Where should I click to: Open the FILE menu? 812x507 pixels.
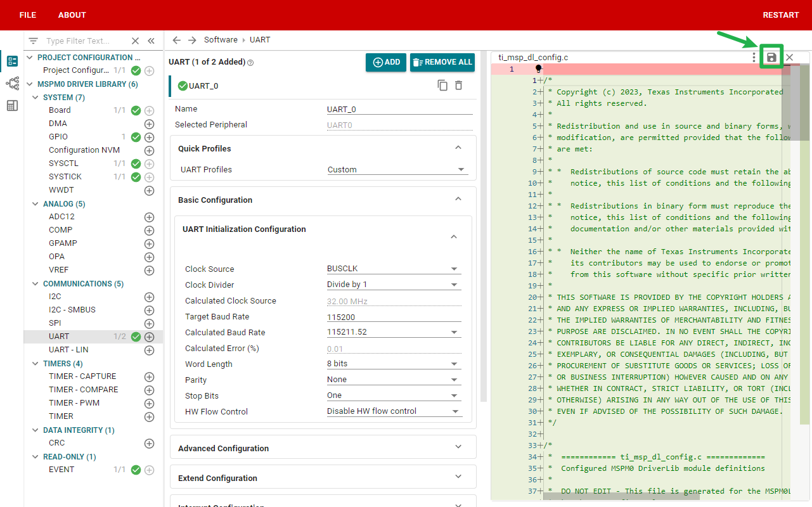[x=28, y=15]
